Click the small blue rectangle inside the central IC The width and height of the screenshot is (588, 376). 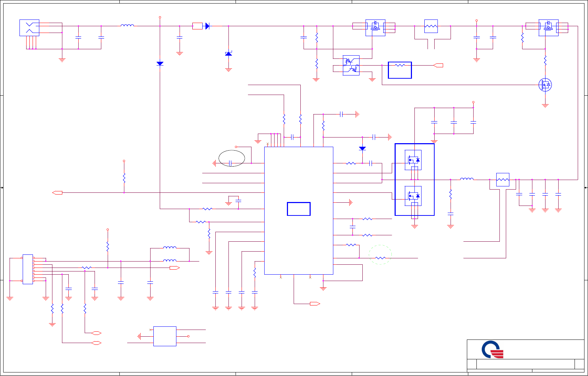pos(299,209)
